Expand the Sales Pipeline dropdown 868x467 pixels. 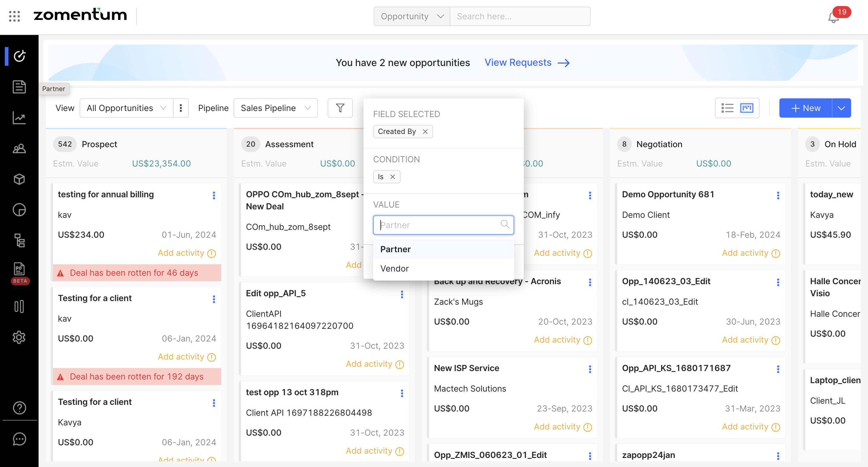point(275,108)
